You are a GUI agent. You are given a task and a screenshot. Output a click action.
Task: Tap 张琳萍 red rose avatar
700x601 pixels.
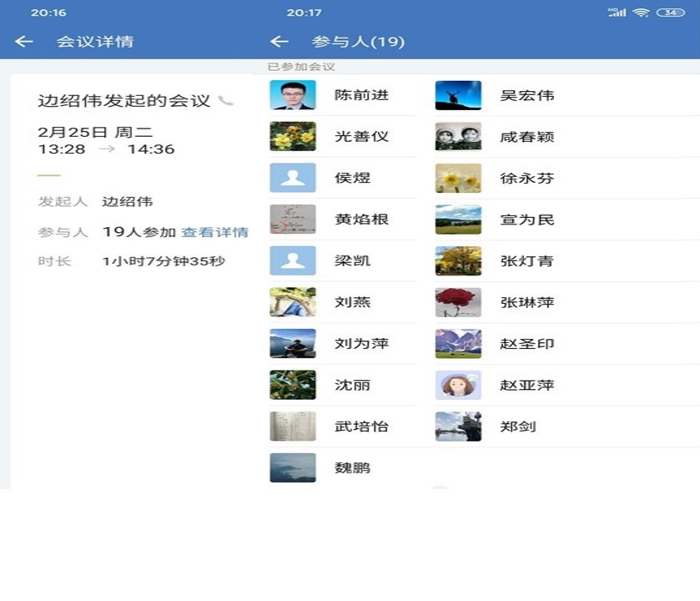pos(458,302)
